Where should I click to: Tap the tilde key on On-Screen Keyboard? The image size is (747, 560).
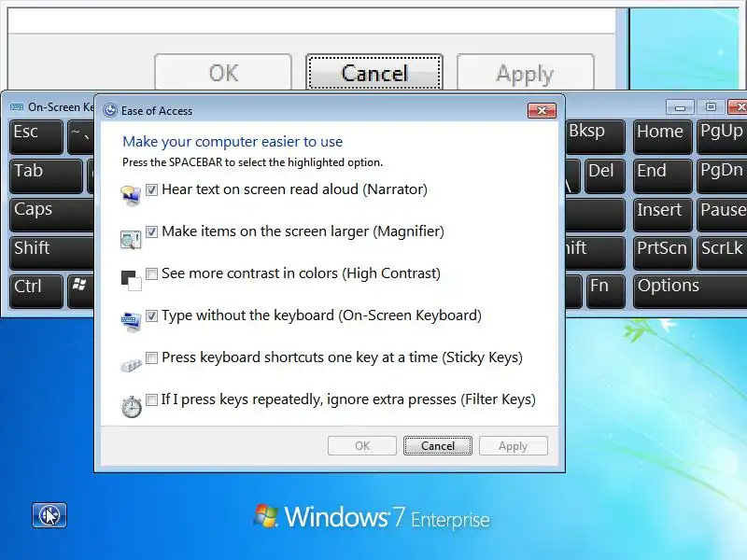click(x=81, y=136)
